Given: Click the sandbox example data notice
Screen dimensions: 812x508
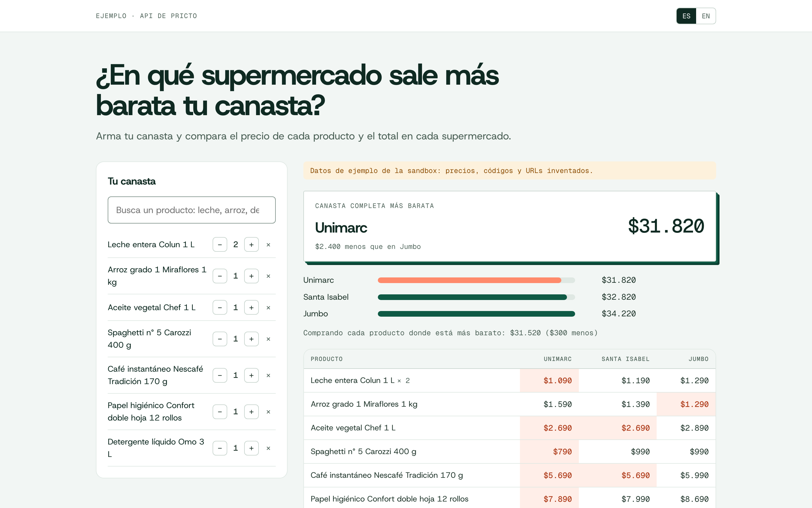Looking at the screenshot, I should point(509,171).
